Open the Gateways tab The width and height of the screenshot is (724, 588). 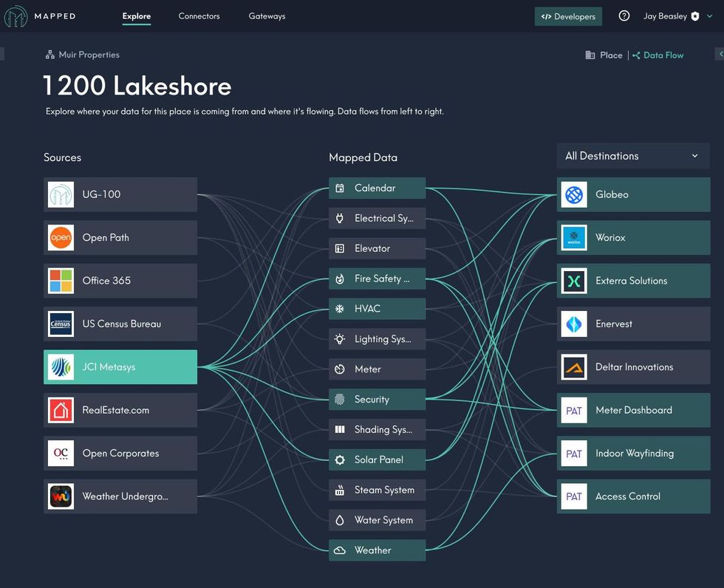[x=267, y=16]
